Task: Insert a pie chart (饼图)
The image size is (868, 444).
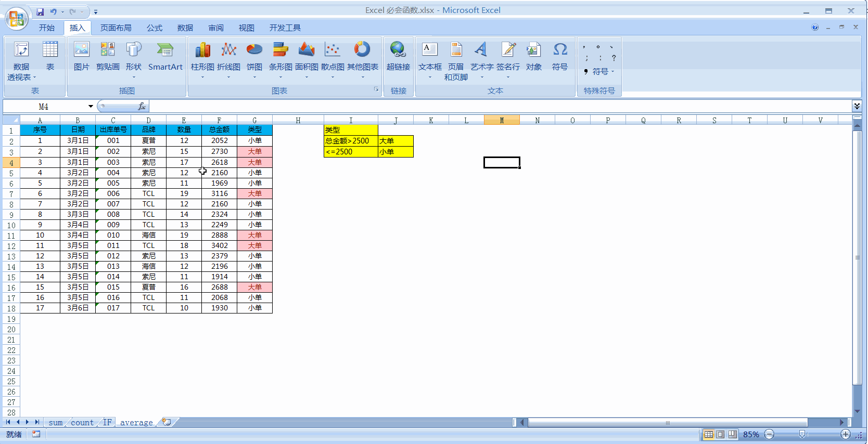Action: click(254, 60)
